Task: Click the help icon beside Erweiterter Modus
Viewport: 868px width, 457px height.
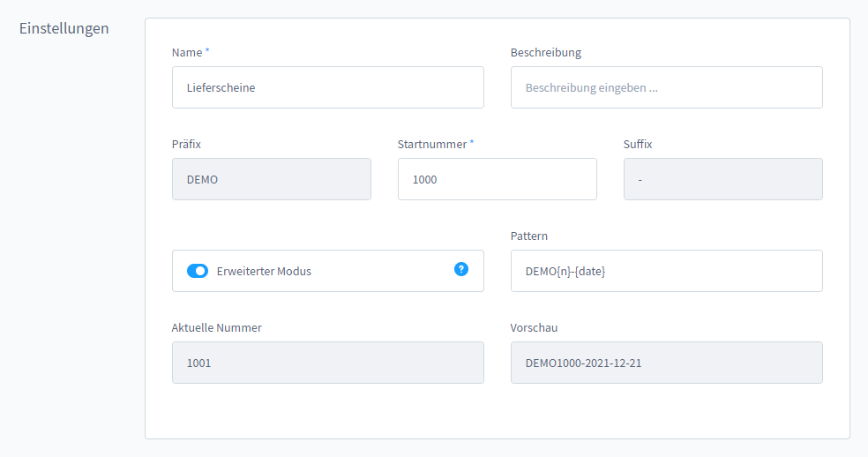Action: 461,269
